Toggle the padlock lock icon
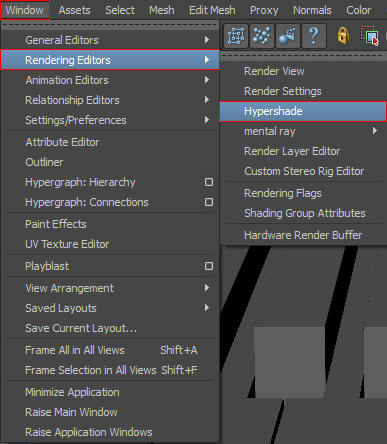 click(343, 35)
